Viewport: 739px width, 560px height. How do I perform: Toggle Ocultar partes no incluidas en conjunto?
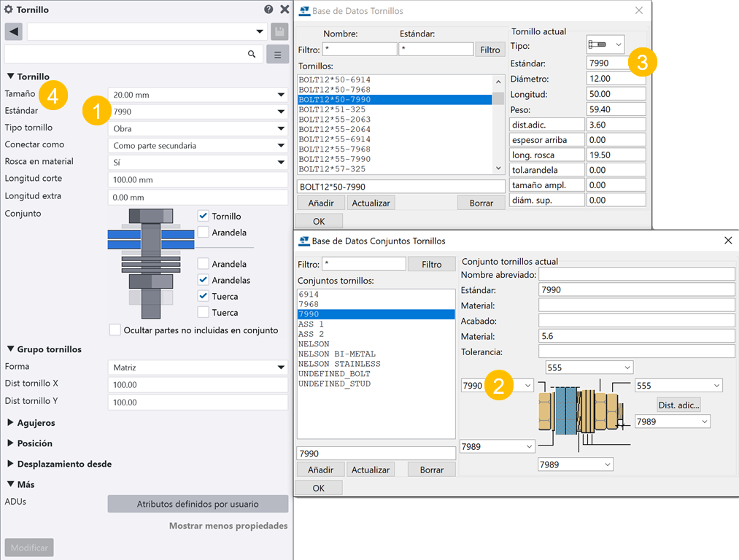[115, 330]
